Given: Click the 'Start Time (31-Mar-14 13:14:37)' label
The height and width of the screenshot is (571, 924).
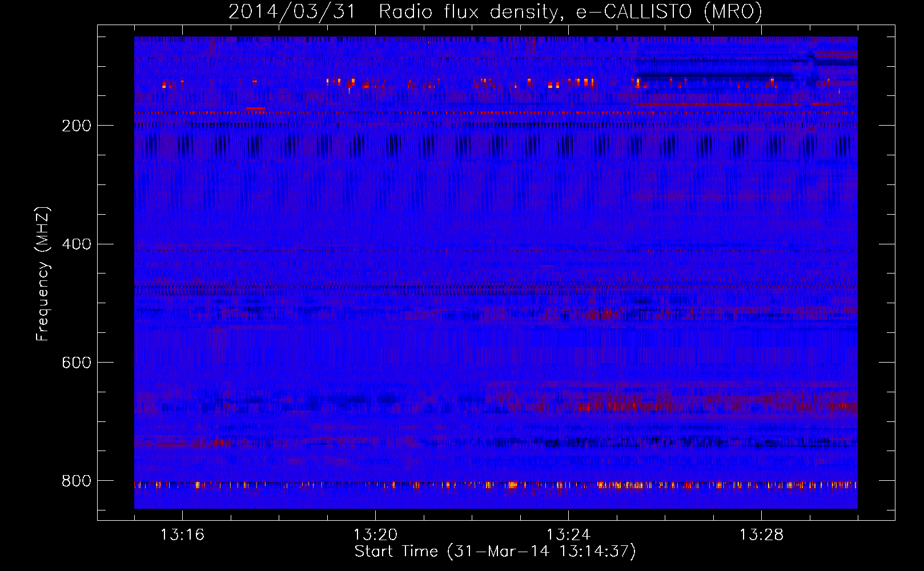Looking at the screenshot, I should tap(495, 552).
